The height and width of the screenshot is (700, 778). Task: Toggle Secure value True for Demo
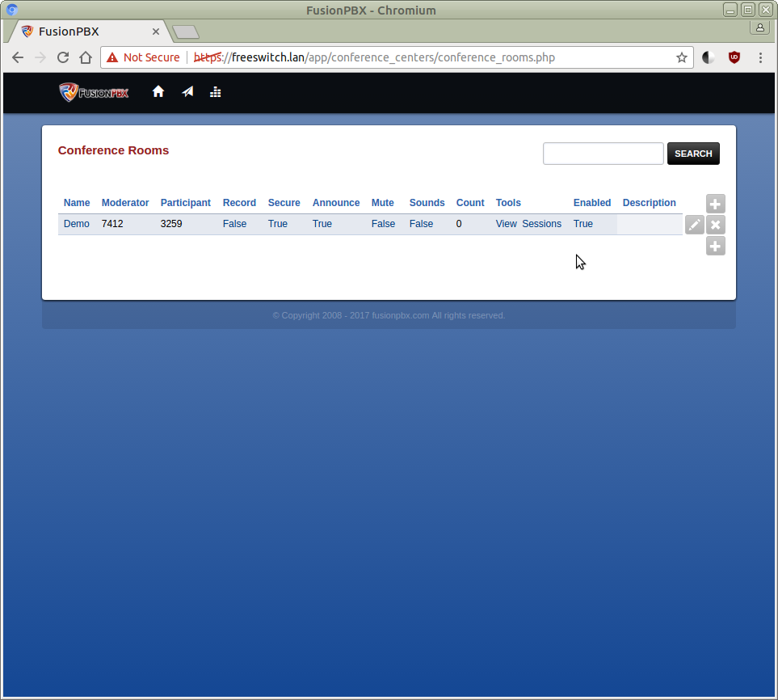[x=277, y=224]
